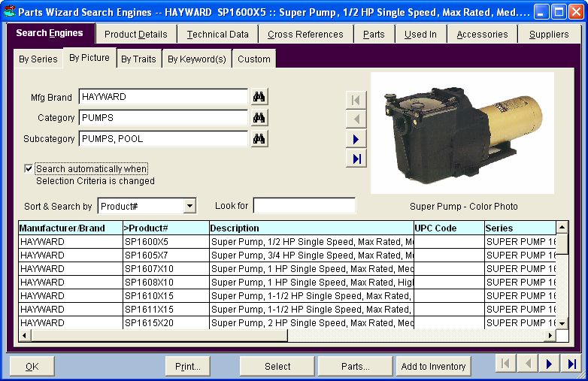The image size is (588, 381).
Task: Open the Technical Data tab
Action: (217, 35)
